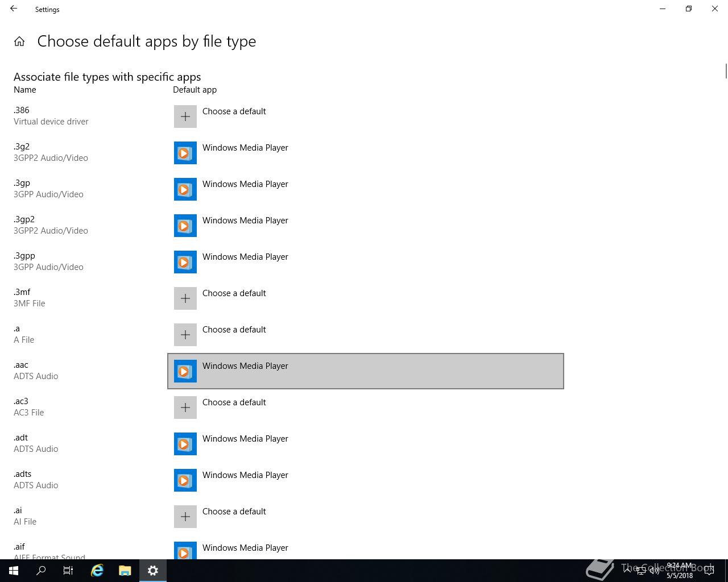Click the plus icon for .ai file type

185,517
